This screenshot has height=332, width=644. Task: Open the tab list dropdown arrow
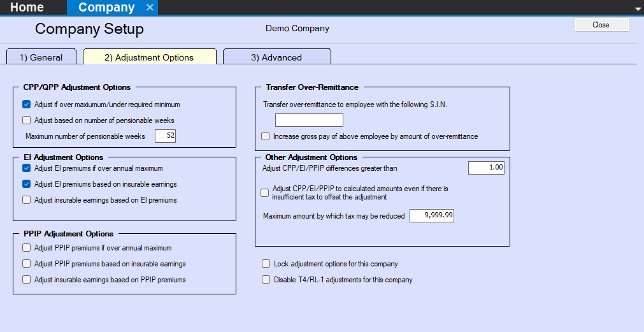(x=638, y=8)
